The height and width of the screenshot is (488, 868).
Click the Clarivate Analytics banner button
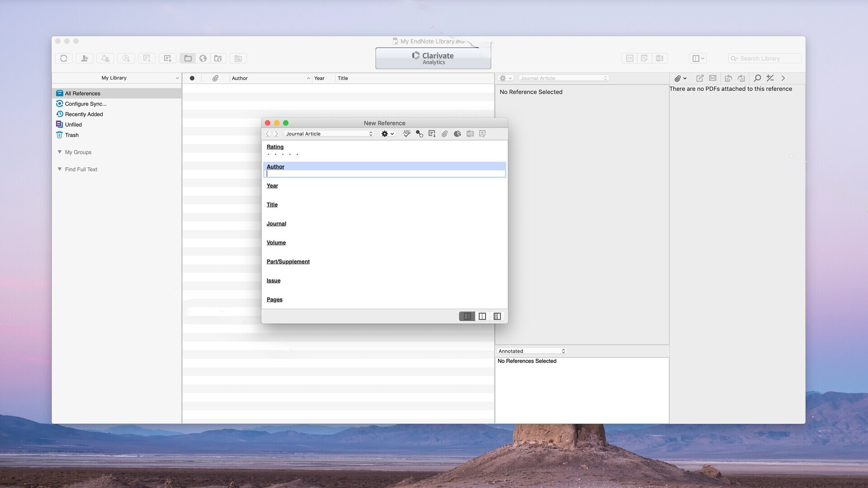point(433,58)
